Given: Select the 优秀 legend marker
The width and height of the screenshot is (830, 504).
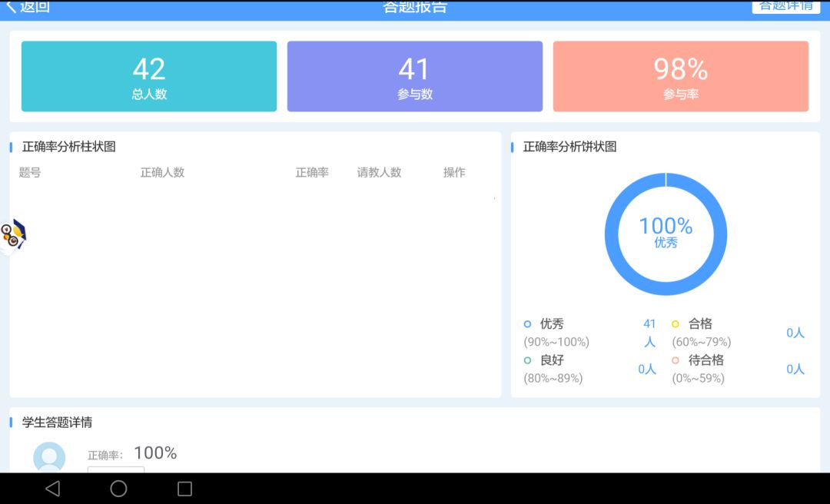Looking at the screenshot, I should point(527,324).
